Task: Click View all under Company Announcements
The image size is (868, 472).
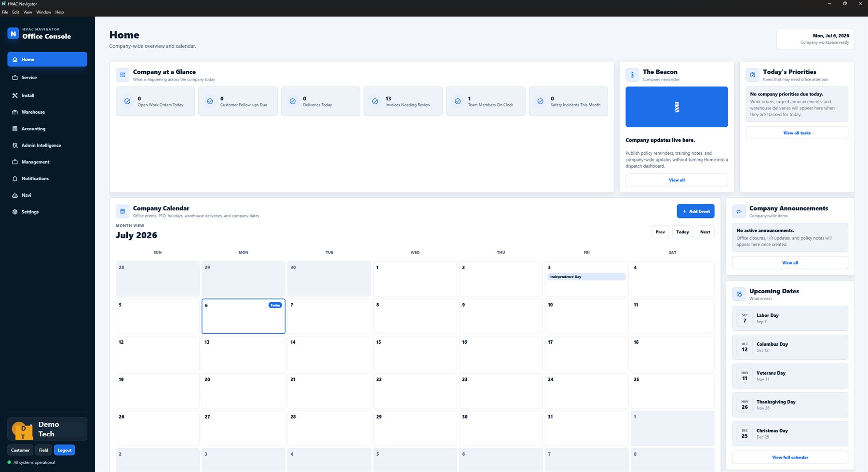Action: point(790,263)
